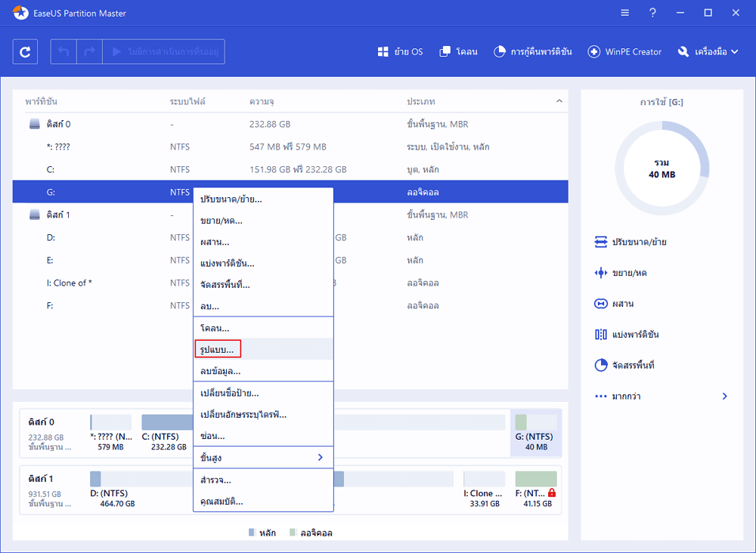The image size is (756, 553).
Task: Click the ประเภท column header
Action: (421, 101)
